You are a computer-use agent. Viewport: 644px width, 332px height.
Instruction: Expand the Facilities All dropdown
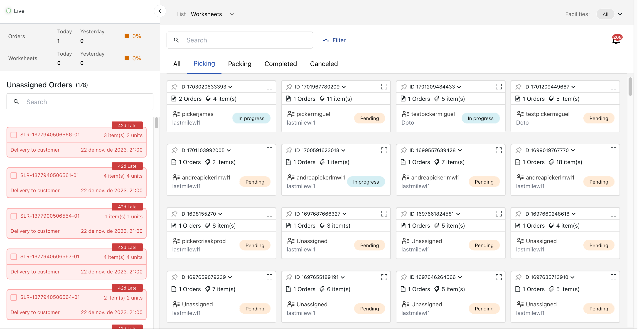pyautogui.click(x=620, y=14)
